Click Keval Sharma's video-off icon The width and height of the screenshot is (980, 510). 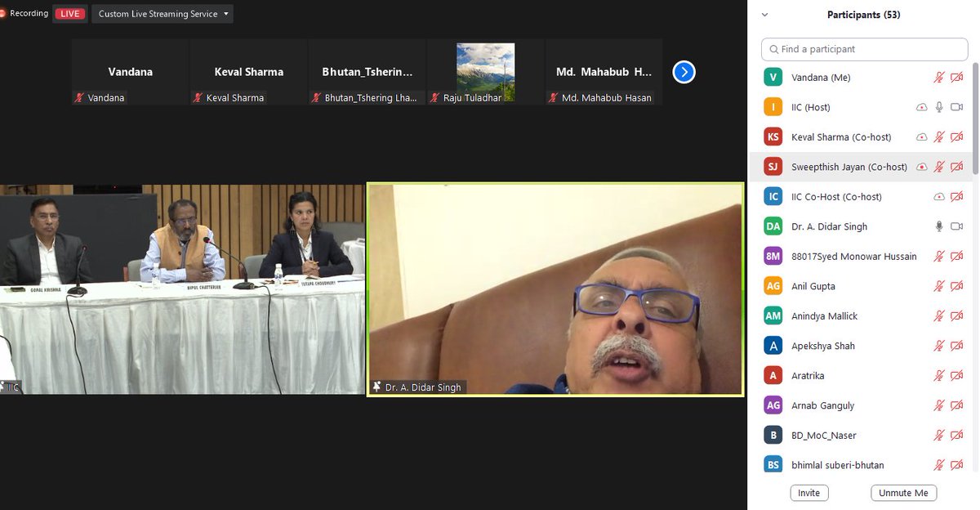(x=957, y=137)
